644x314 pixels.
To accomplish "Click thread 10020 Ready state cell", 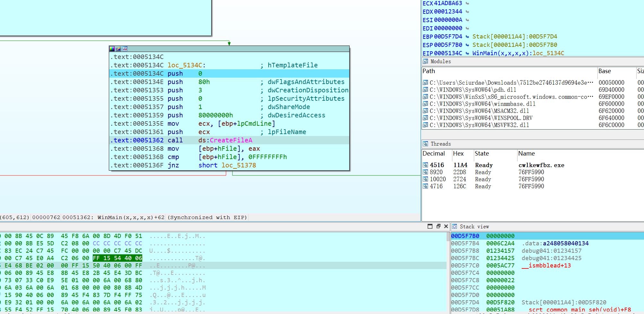I will point(483,179).
